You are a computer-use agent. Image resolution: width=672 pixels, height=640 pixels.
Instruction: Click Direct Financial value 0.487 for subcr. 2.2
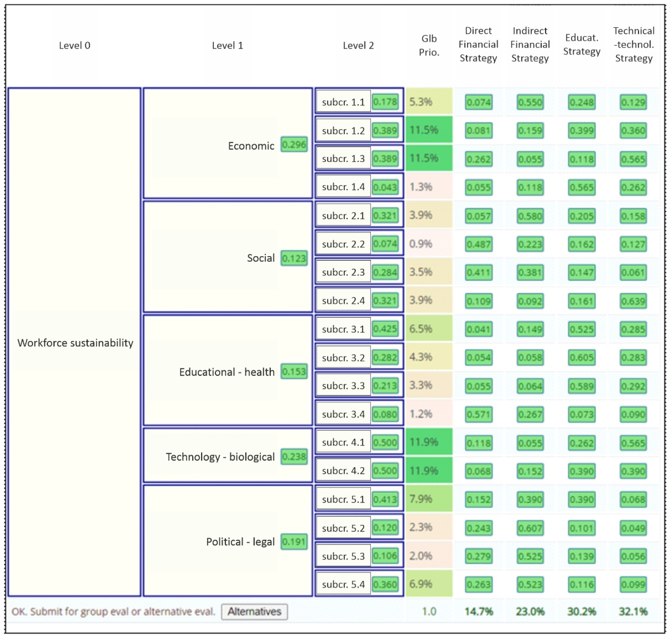[479, 244]
